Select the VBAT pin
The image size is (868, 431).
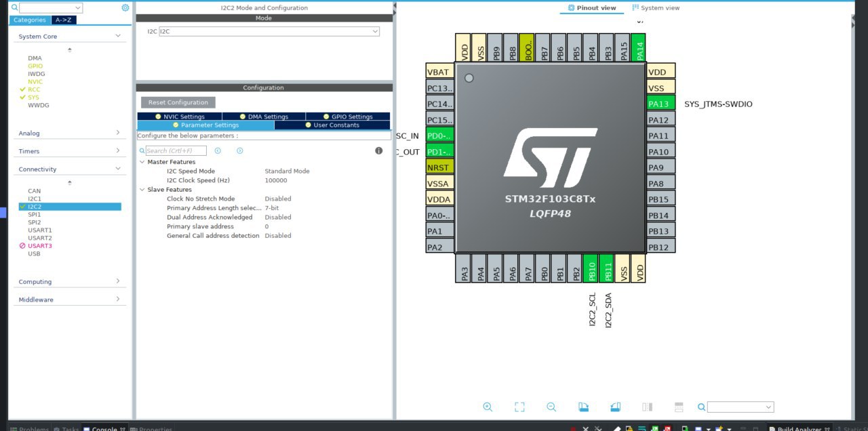(439, 72)
